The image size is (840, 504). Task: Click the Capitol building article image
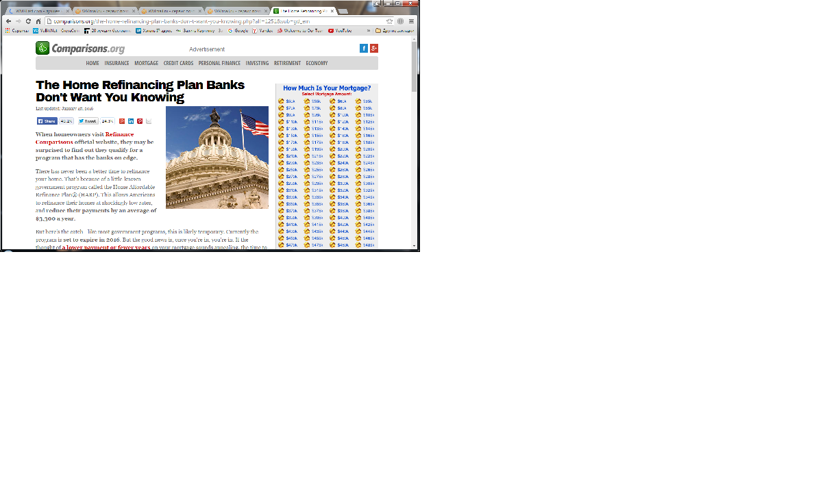[217, 157]
